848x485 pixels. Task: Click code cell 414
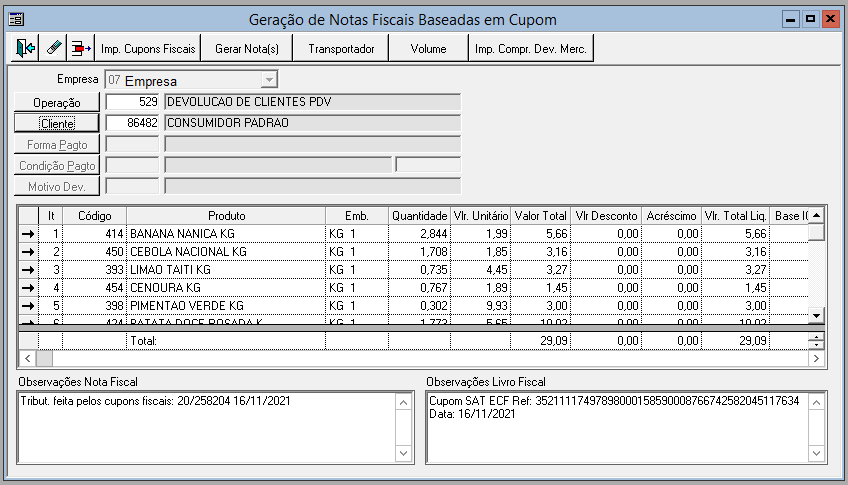click(x=95, y=234)
